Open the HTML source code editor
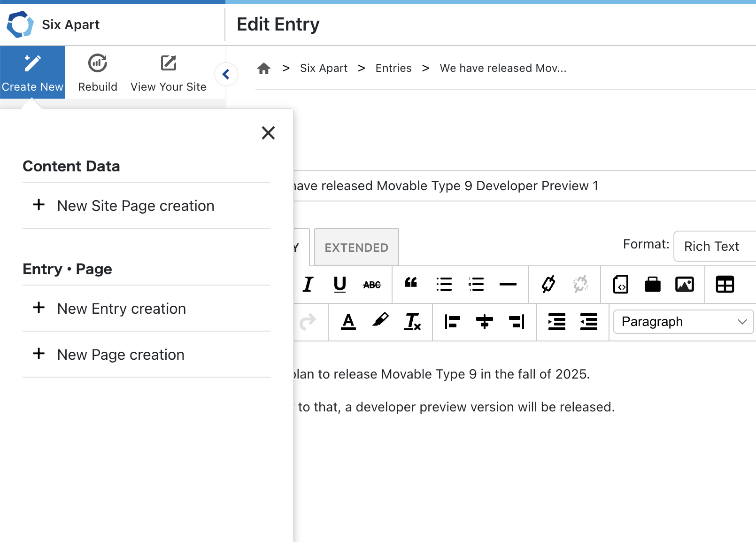Image resolution: width=756 pixels, height=542 pixels. 621,284
